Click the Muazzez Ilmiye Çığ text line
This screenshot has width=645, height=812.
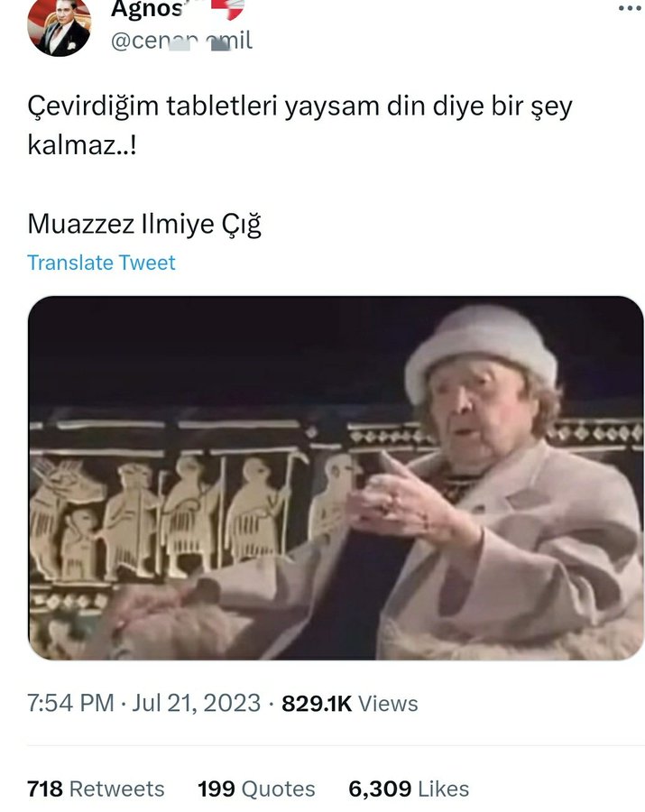coord(144,225)
